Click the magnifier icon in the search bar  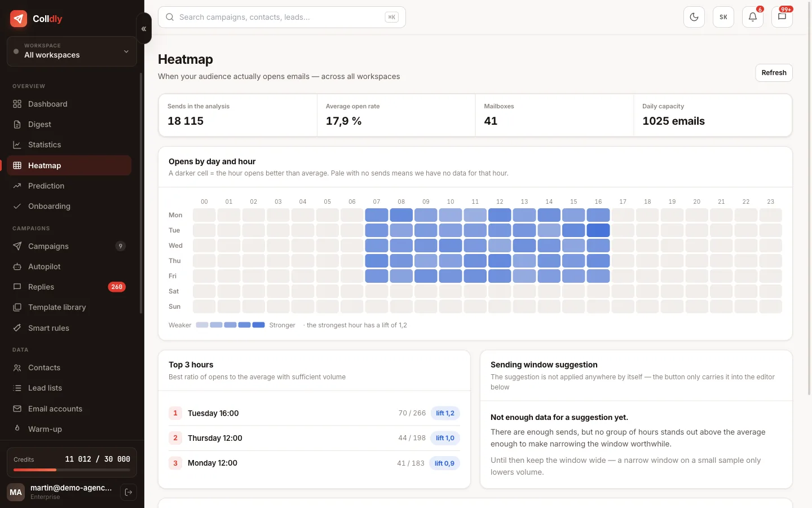tap(170, 17)
